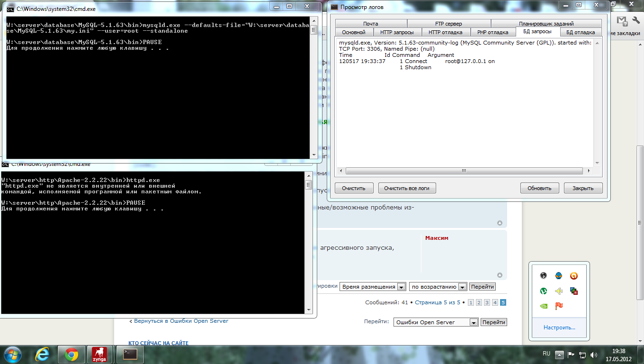The width and height of the screenshot is (644, 364).
Task: Open the 'PHP отладка' tab
Action: coord(492,32)
